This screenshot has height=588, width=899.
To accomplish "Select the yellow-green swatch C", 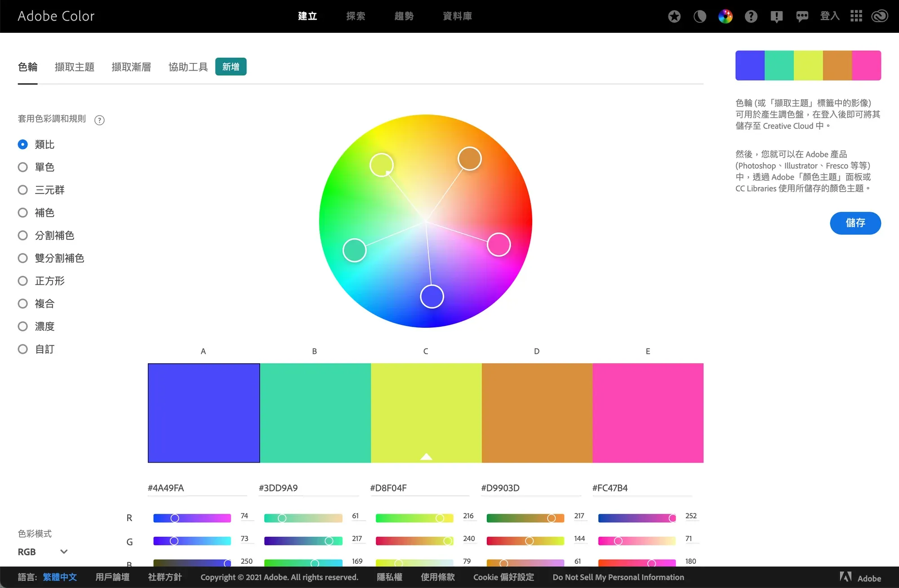I will [426, 413].
